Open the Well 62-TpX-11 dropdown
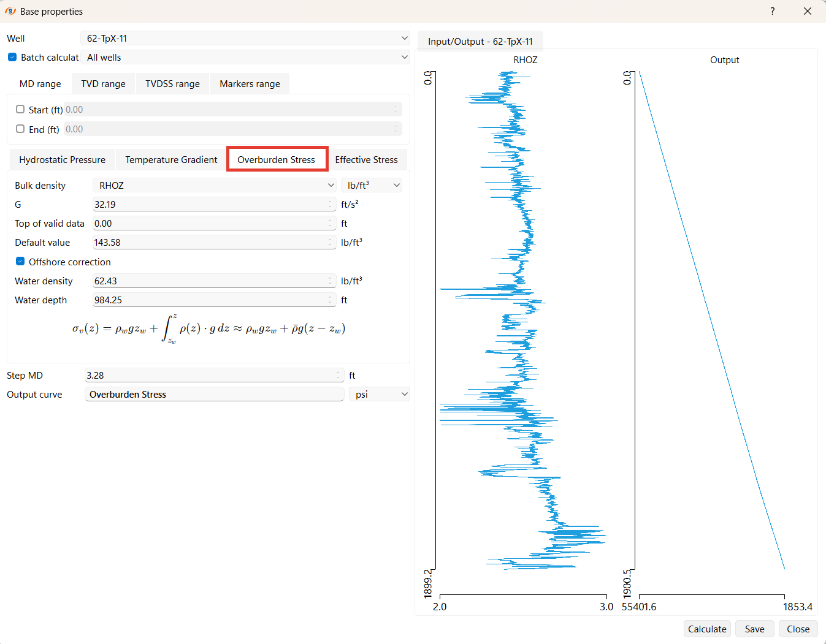 [x=245, y=38]
